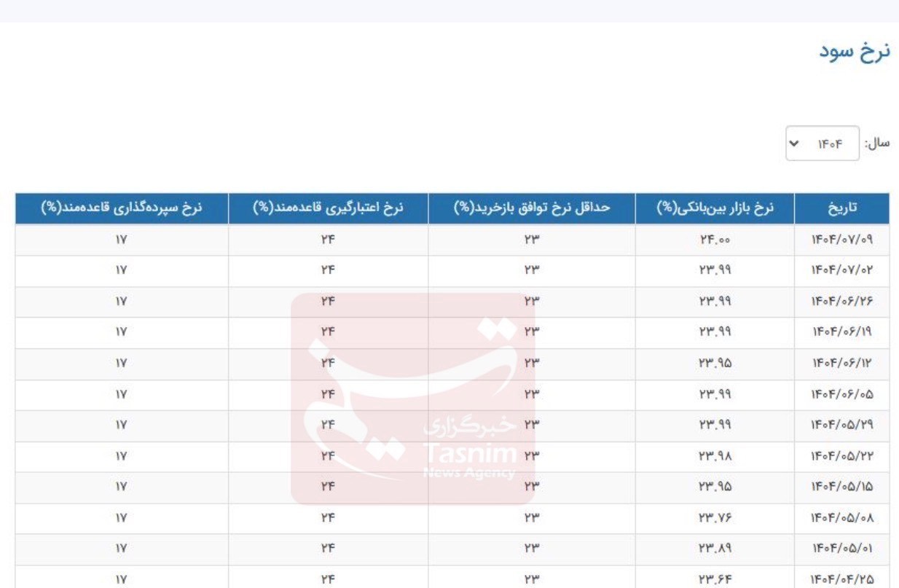This screenshot has height=588, width=899.
Task: Click the نرخ اعتبارگیری قاعده‌مند column header
Action: [x=328, y=208]
